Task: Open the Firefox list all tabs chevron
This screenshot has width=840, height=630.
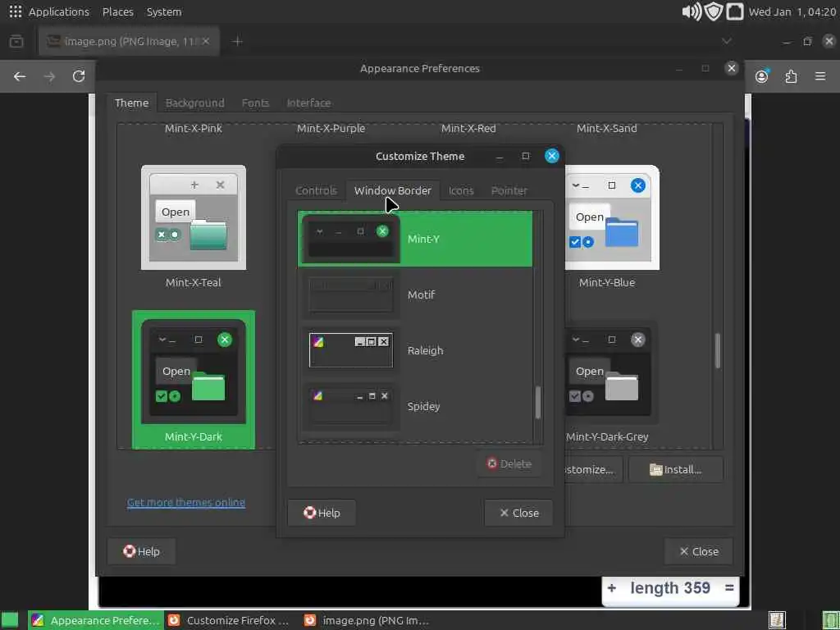Action: point(727,41)
